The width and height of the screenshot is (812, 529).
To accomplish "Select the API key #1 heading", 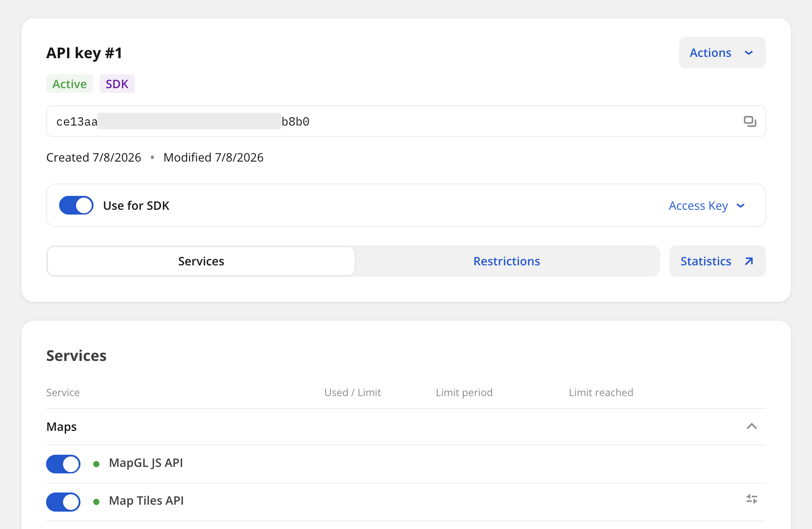I will click(x=84, y=53).
